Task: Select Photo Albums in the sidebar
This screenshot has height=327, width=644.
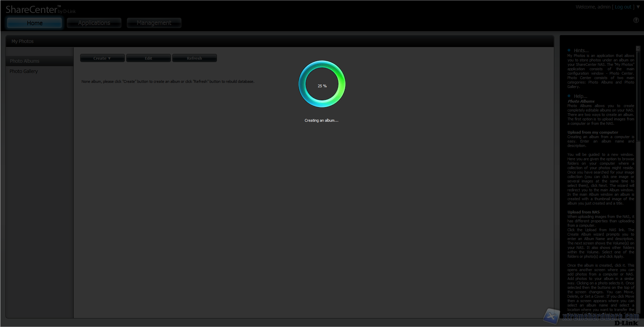Action: pos(25,61)
